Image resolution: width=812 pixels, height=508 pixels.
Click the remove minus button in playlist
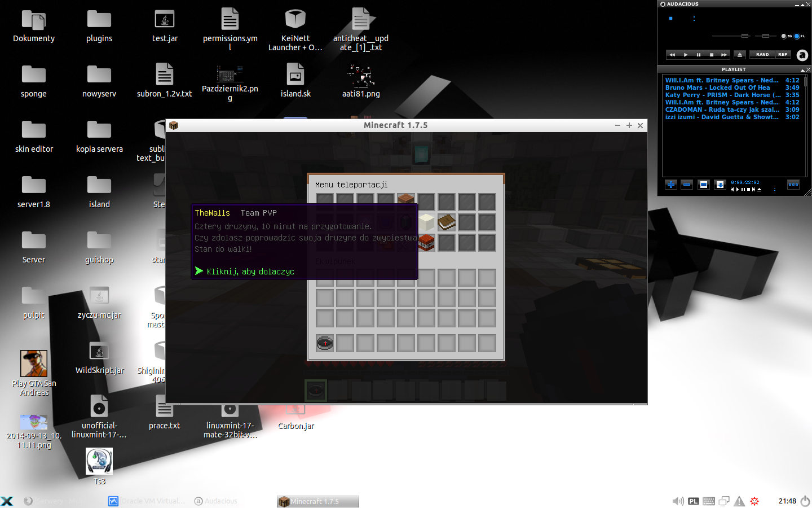click(687, 185)
